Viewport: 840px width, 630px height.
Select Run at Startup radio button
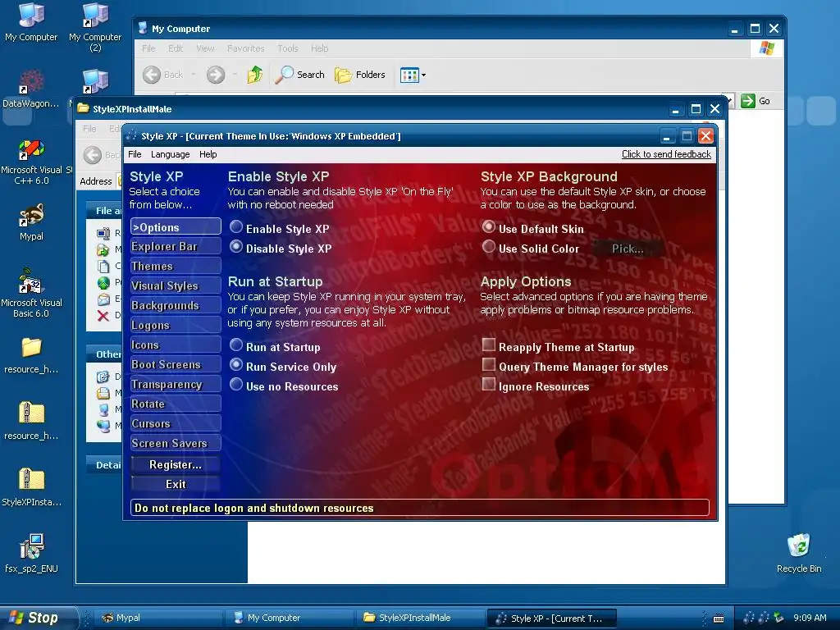coord(236,345)
